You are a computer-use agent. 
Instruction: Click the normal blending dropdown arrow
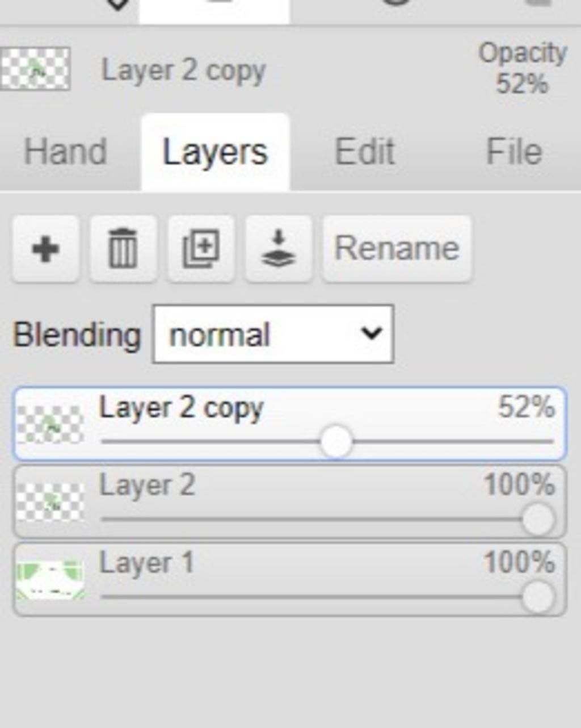coord(371,333)
